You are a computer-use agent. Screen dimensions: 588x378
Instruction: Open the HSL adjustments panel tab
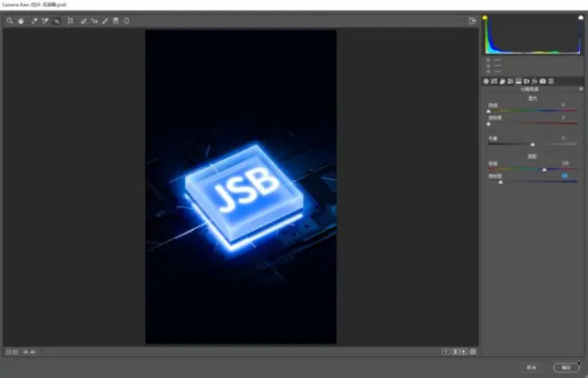pos(510,81)
